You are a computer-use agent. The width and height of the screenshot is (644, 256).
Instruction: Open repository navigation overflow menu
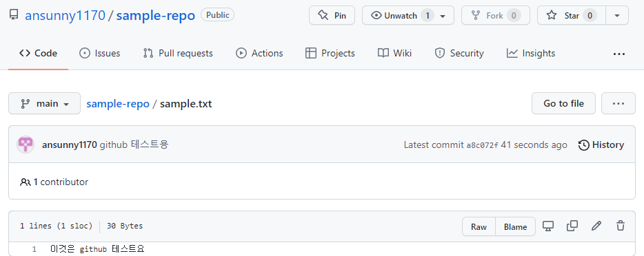click(x=618, y=54)
